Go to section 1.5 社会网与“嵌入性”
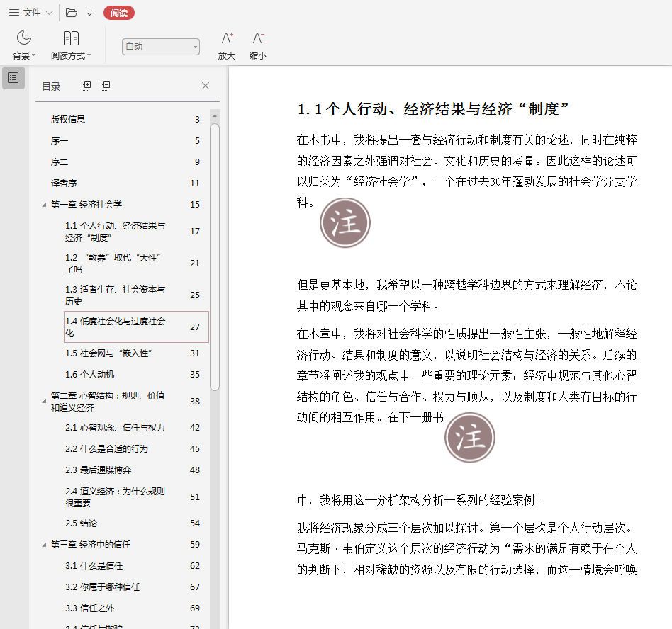This screenshot has height=629, width=672. pos(108,353)
